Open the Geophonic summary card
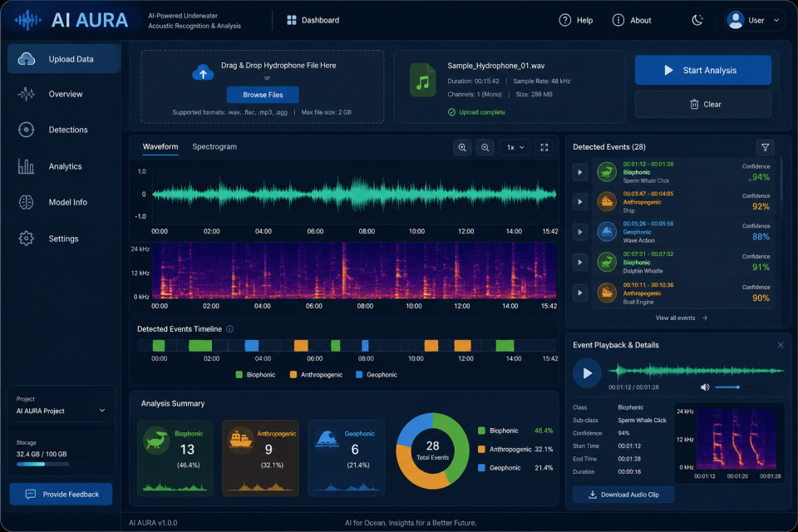Viewport: 798px width, 532px height. pos(346,458)
